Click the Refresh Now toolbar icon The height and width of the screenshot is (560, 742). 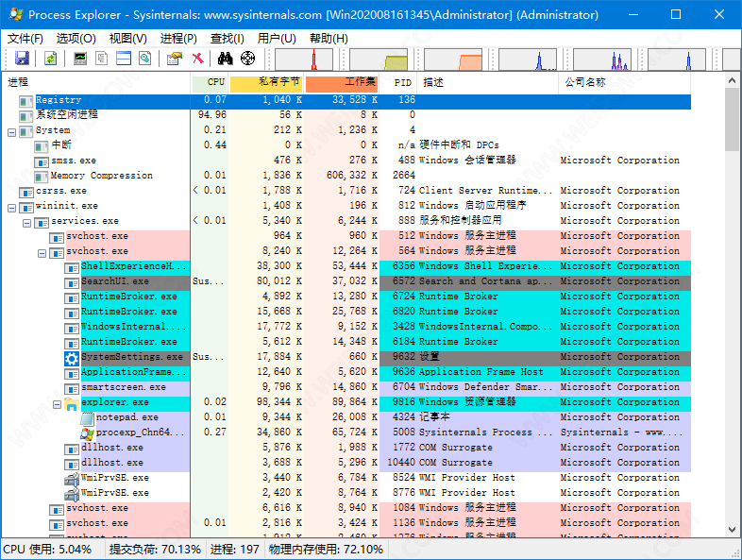(x=50, y=59)
